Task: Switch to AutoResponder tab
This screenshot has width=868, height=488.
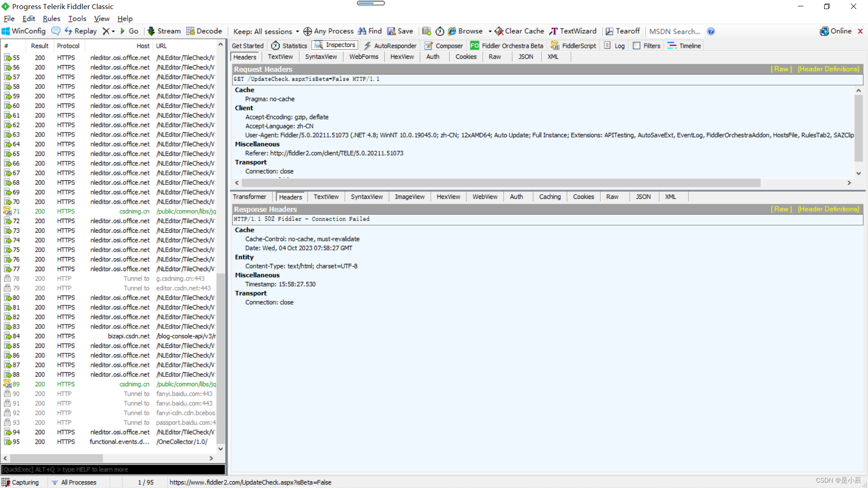Action: [390, 46]
